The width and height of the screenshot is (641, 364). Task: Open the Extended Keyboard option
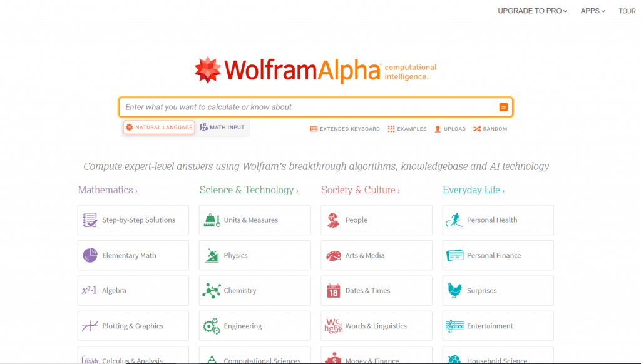[x=345, y=129]
